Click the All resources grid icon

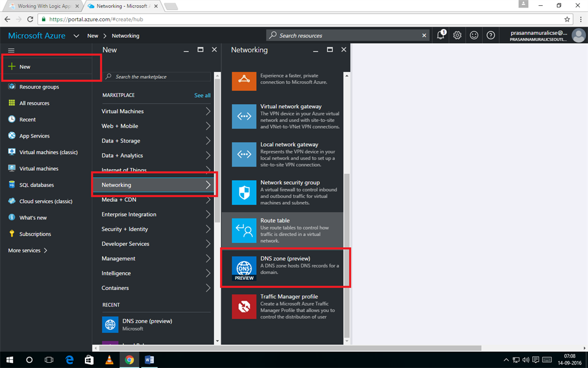(12, 103)
